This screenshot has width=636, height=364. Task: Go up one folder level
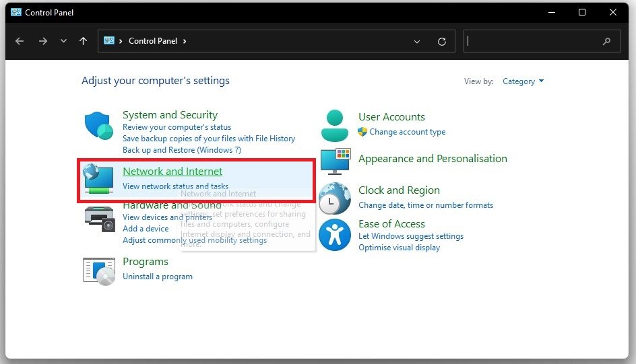click(84, 41)
